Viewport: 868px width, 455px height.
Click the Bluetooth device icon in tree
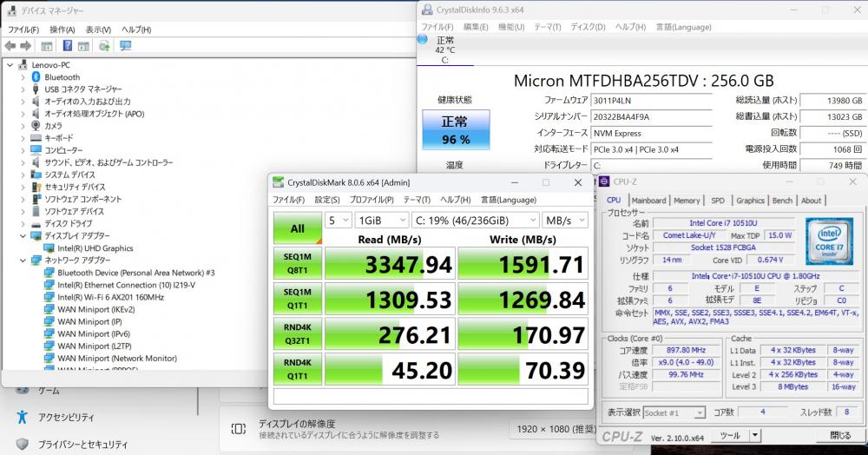coord(36,77)
